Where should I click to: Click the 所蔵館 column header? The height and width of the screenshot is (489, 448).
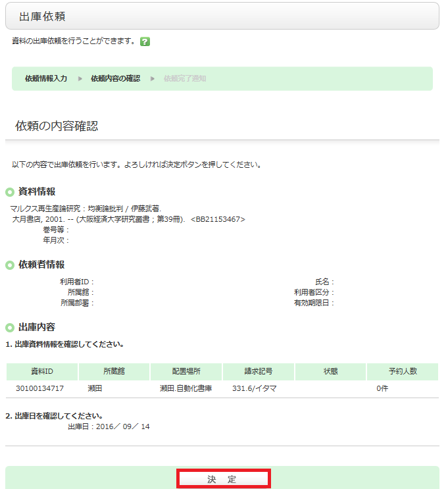pyautogui.click(x=114, y=371)
